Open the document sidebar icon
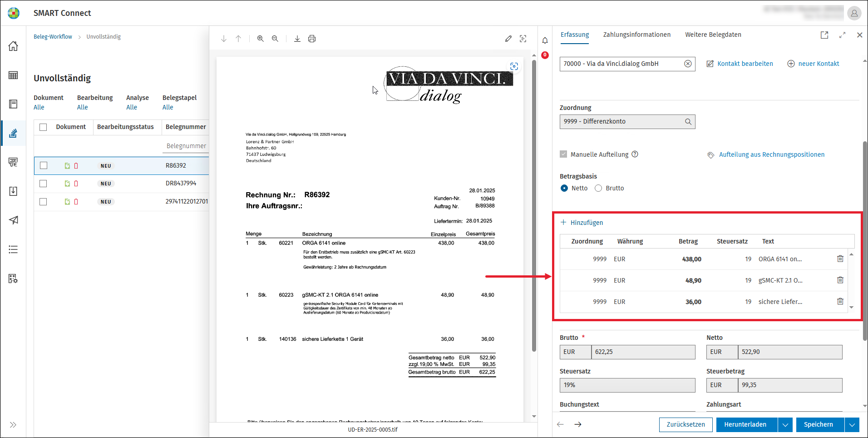 tap(13, 104)
